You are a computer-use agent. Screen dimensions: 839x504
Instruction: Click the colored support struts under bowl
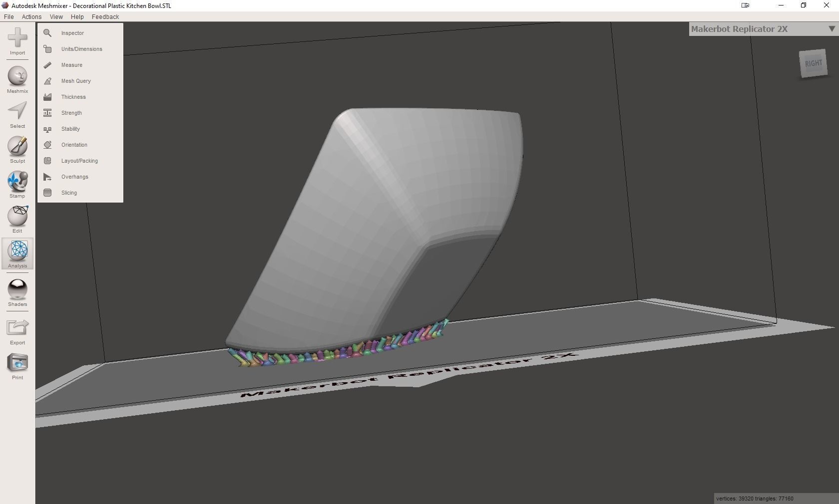pos(340,347)
